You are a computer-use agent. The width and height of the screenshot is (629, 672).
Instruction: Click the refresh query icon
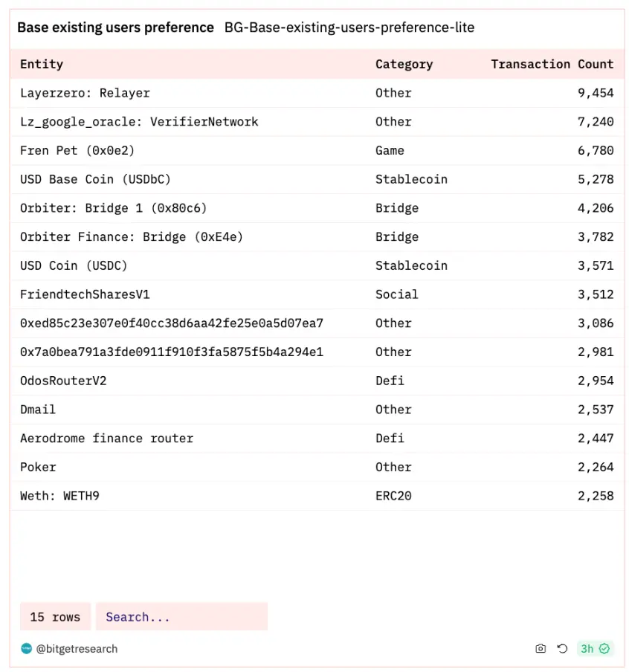point(561,648)
